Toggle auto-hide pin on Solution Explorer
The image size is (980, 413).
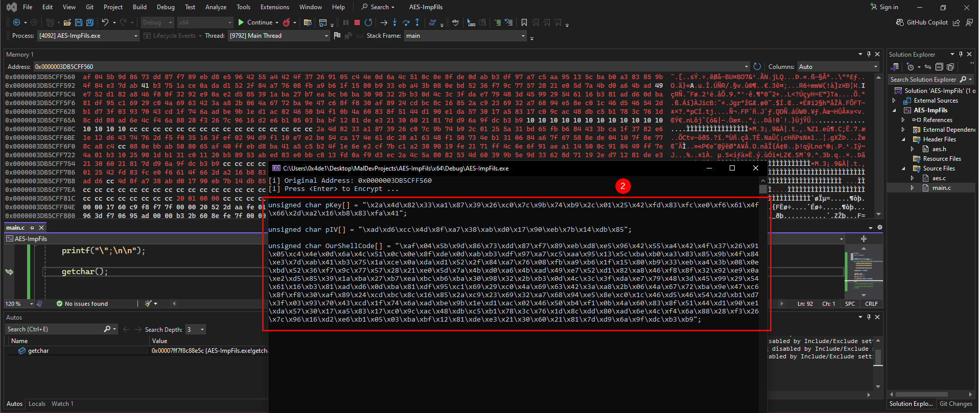961,54
